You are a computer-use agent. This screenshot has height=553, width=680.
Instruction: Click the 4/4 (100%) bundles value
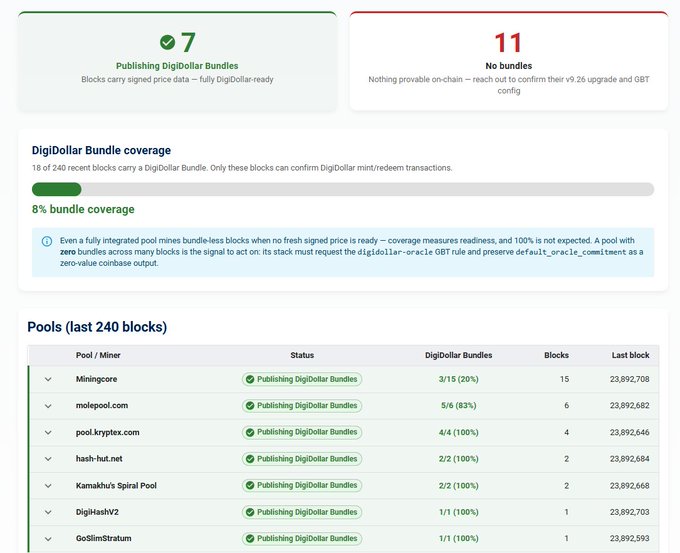(458, 432)
